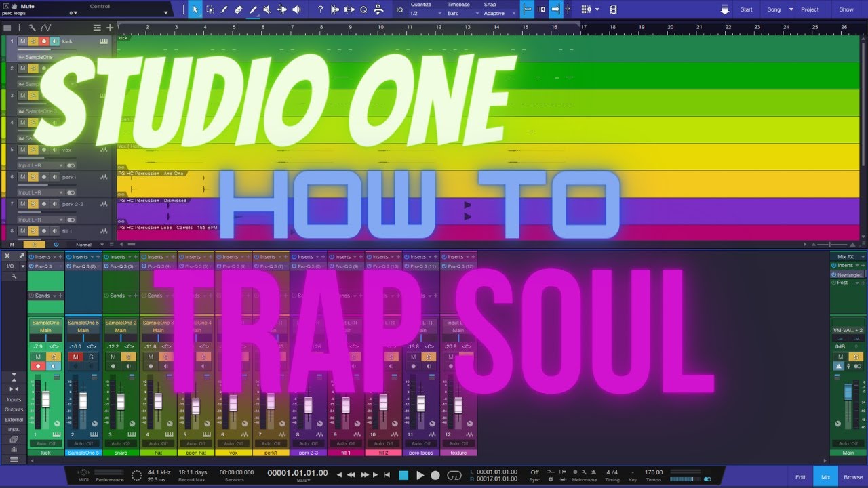
Task: Show Instr. panel in mixer sidebar
Action: coord(14,430)
